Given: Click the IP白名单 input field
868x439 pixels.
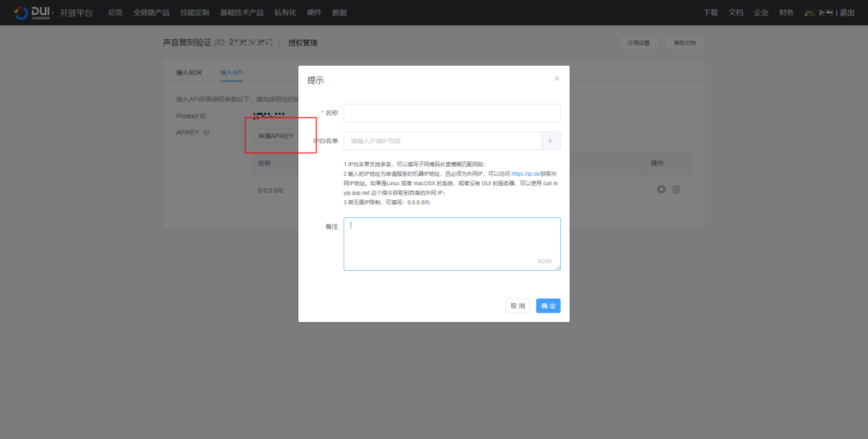Looking at the screenshot, I should point(442,141).
